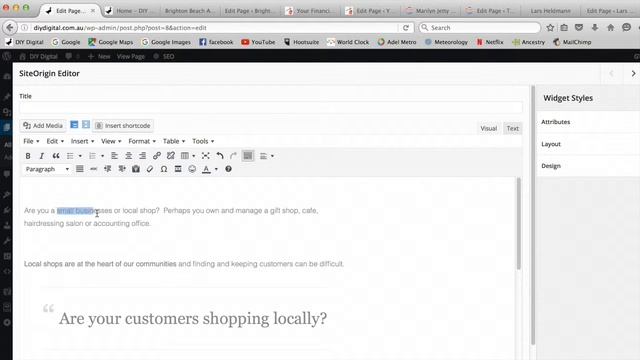Switch to the Text editor tab
Viewport: 640px width, 360px height.
(x=513, y=128)
